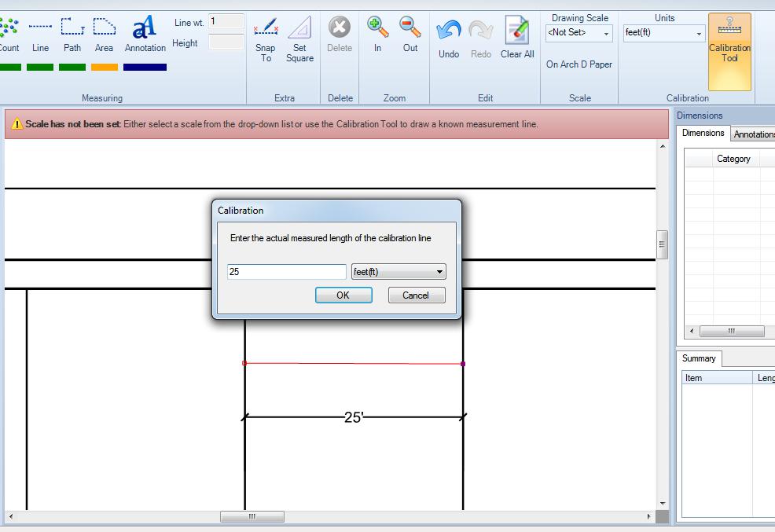The width and height of the screenshot is (775, 532).
Task: Zoom In on the drawing
Action: coord(377,35)
